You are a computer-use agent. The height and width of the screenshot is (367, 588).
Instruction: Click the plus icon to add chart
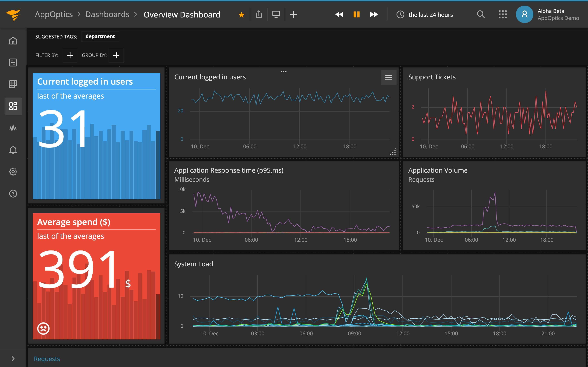pos(293,15)
